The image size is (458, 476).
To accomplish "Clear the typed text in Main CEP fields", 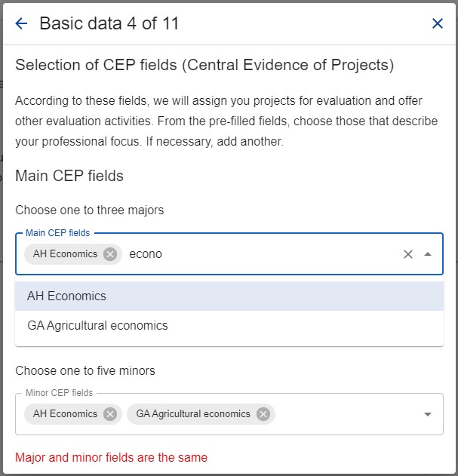I will tap(408, 254).
